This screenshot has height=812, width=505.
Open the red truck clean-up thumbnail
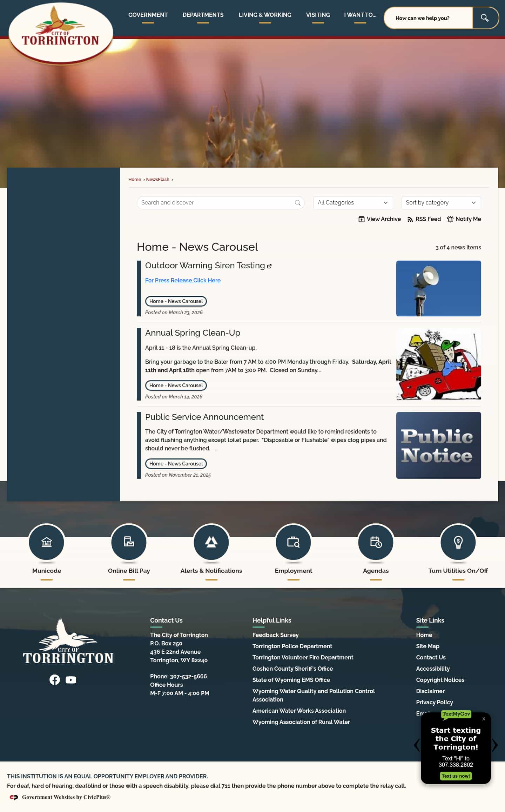[x=439, y=364]
